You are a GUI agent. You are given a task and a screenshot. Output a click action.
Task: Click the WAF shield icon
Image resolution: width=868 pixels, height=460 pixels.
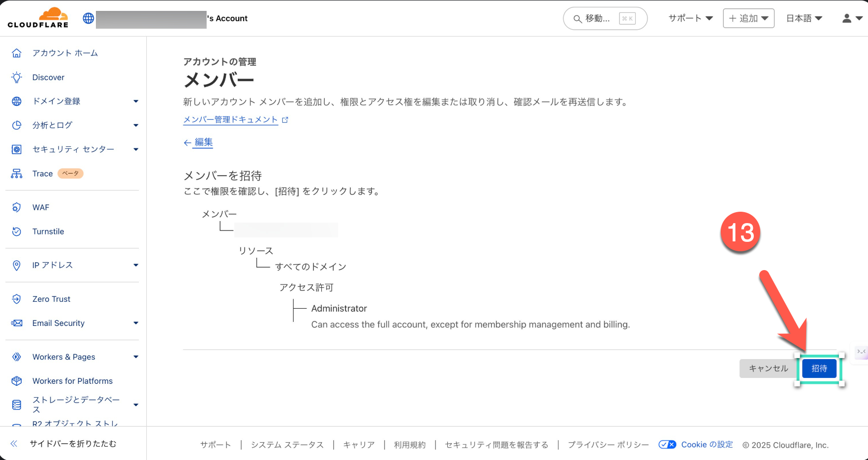click(x=17, y=207)
